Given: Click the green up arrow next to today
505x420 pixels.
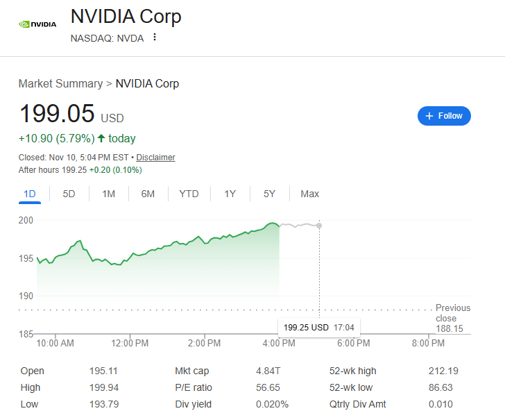Looking at the screenshot, I should (x=101, y=138).
